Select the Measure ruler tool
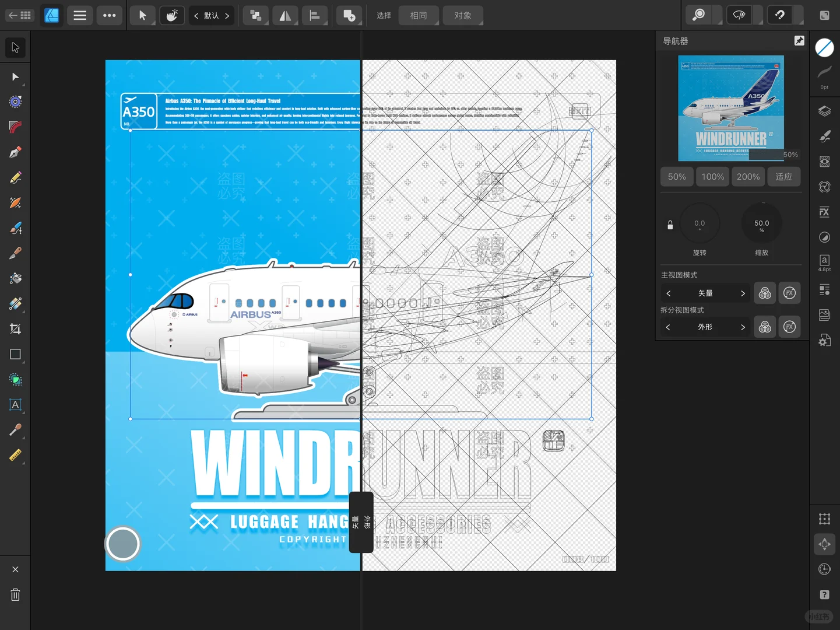Image resolution: width=840 pixels, height=630 pixels. pyautogui.click(x=15, y=455)
